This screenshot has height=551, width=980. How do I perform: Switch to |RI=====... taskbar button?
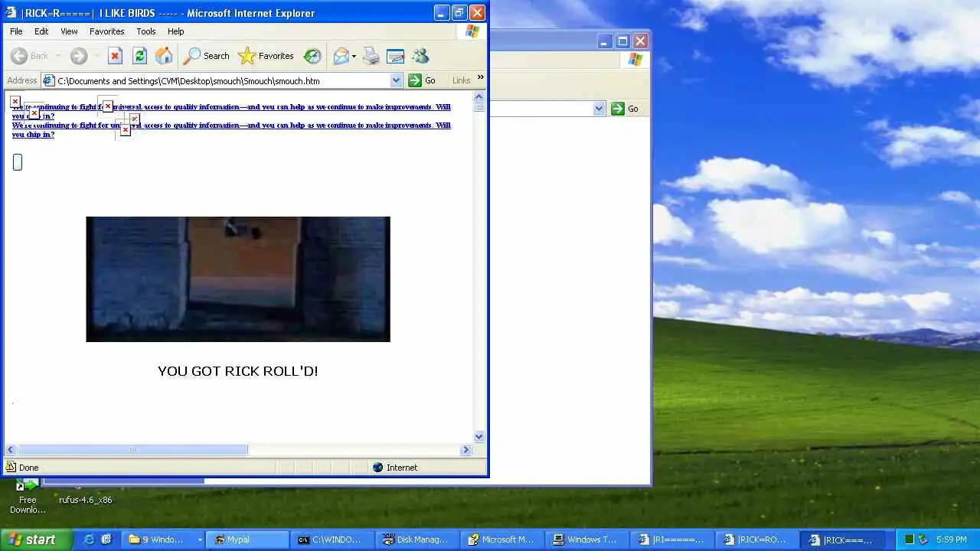672,540
